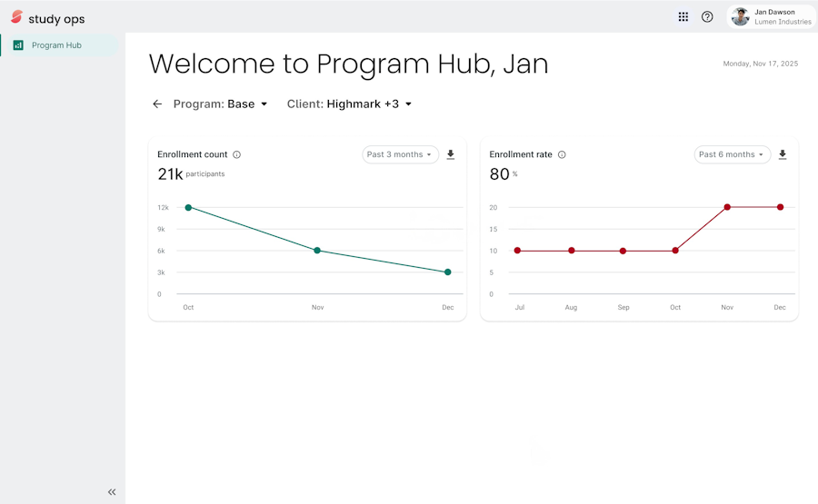
Task: Open the apps grid launcher icon
Action: coord(683,16)
